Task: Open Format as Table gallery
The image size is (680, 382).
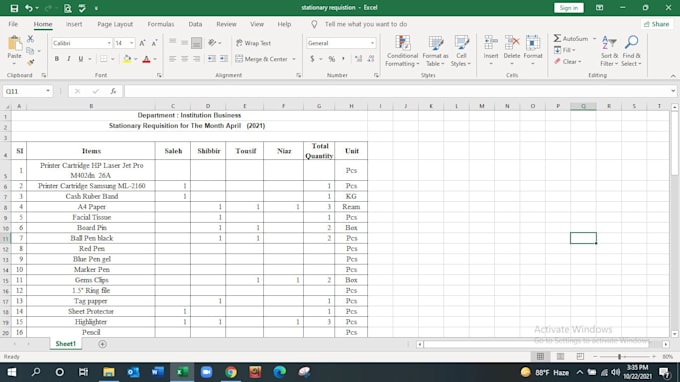Action: point(435,51)
